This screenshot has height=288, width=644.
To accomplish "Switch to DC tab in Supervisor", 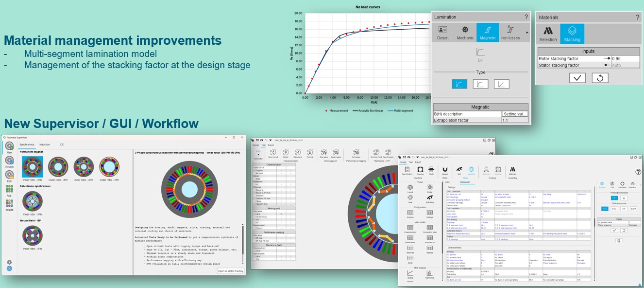I will point(62,144).
